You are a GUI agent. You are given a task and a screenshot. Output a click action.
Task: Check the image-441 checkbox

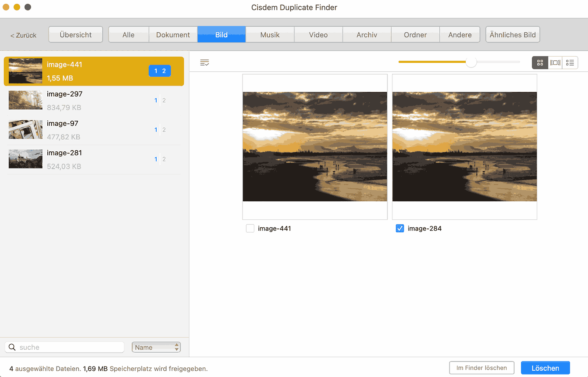250,229
